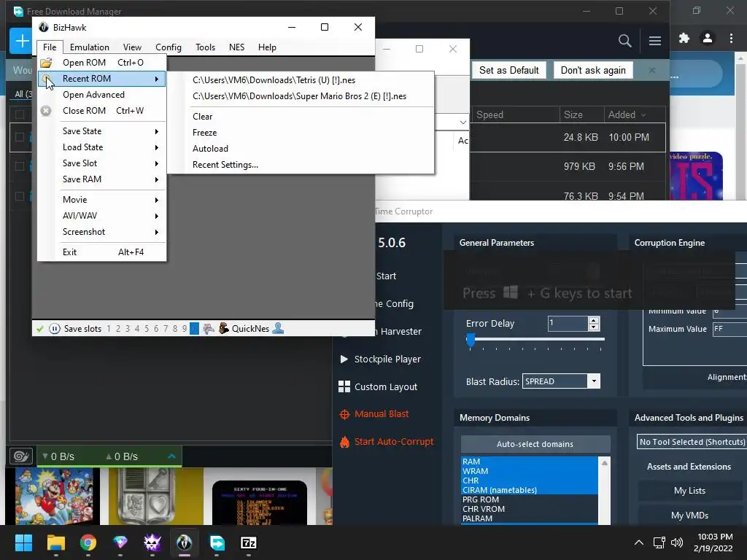Screen dimensions: 747x560
Task: Click the Free Download Manager add download plus
Action: coord(22,41)
